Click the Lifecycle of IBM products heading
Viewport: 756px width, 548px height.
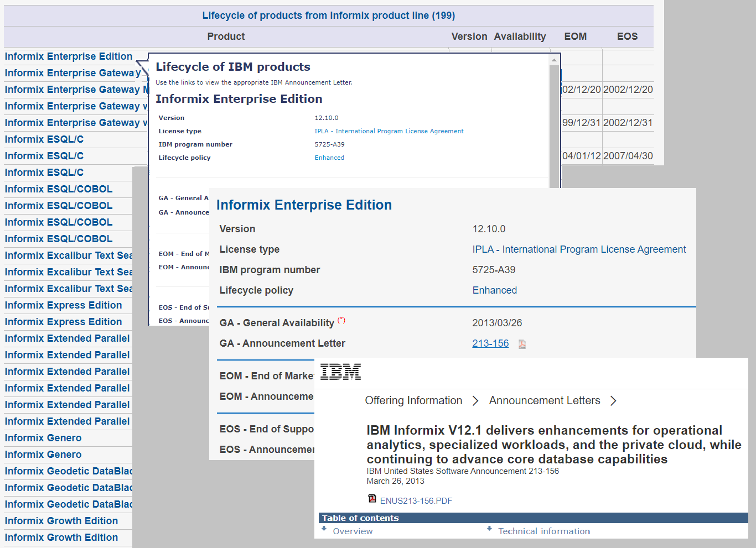(x=233, y=67)
